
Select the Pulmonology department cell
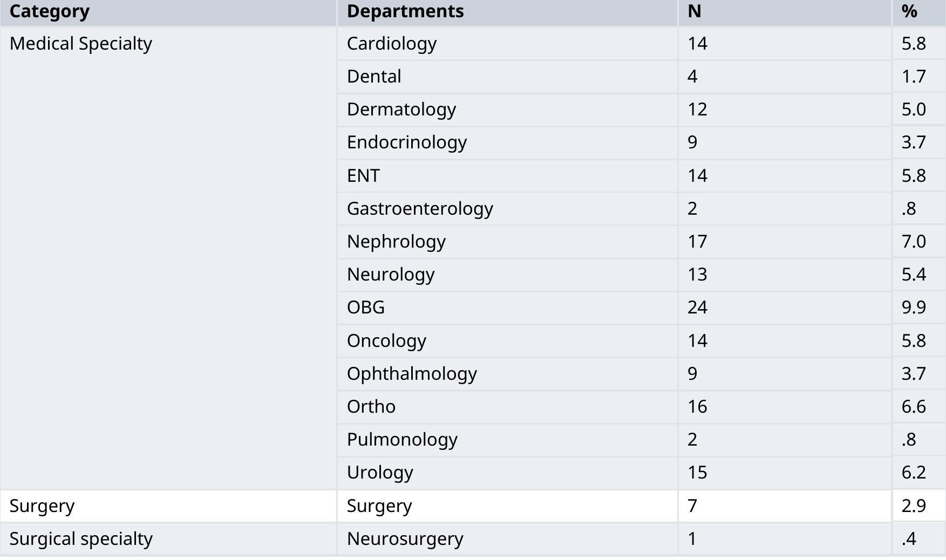pos(402,440)
